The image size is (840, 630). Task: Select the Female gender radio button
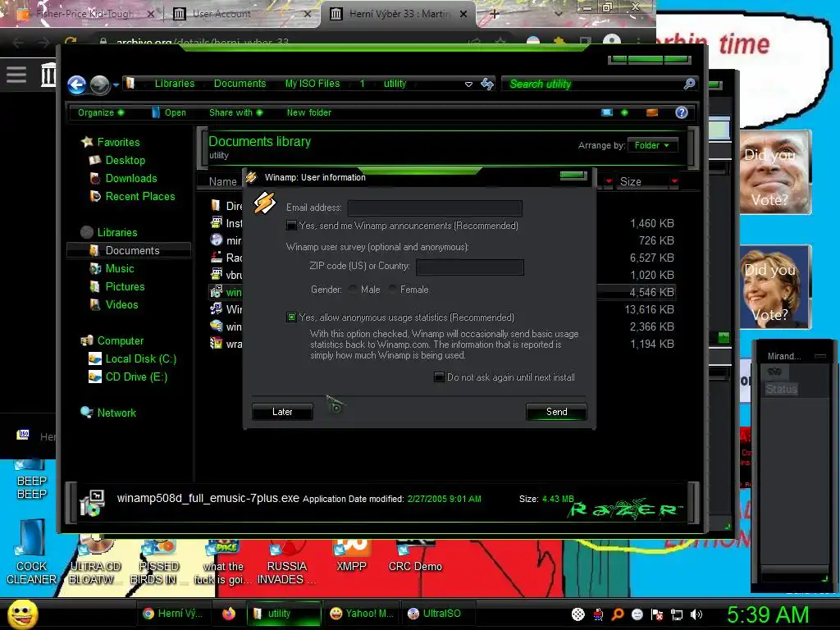pyautogui.click(x=393, y=290)
